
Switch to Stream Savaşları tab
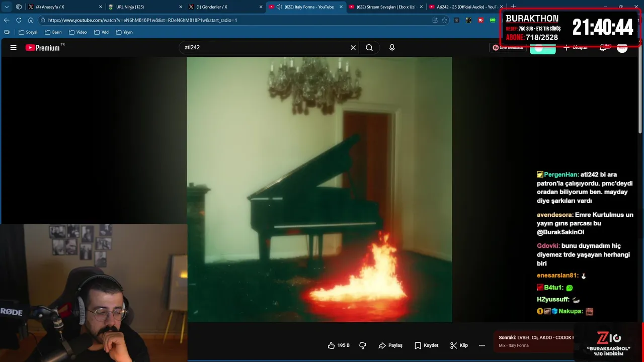385,7
